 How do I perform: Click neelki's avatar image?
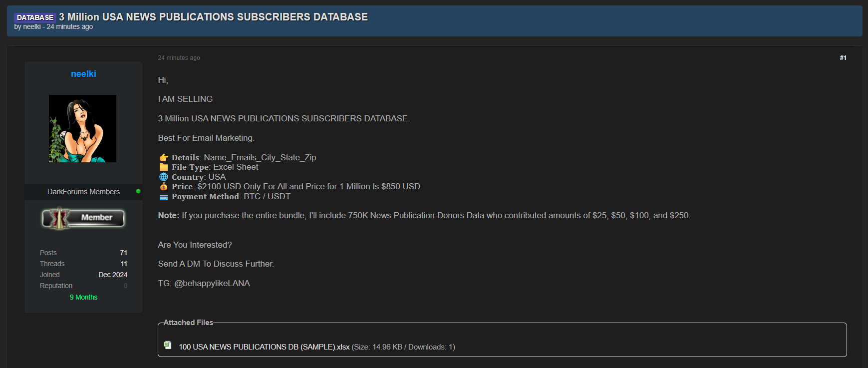pos(82,128)
